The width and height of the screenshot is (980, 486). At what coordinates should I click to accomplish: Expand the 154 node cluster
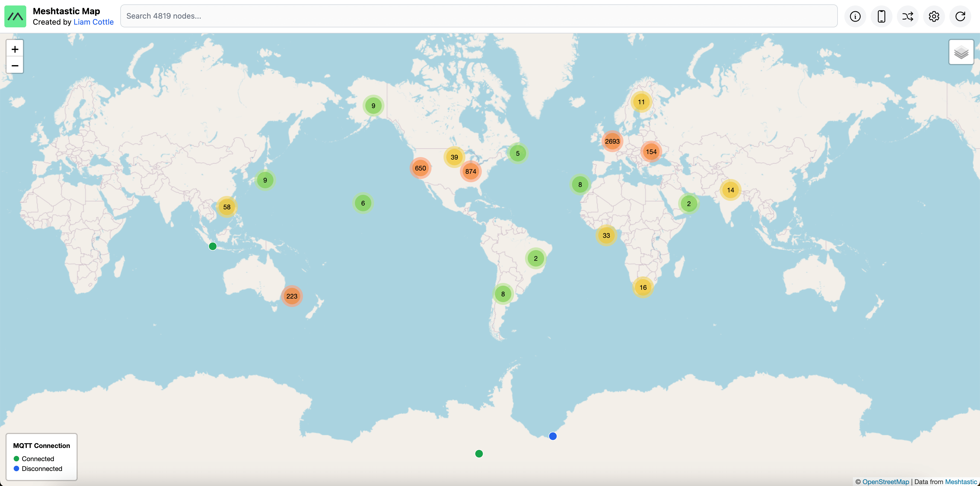pyautogui.click(x=651, y=152)
